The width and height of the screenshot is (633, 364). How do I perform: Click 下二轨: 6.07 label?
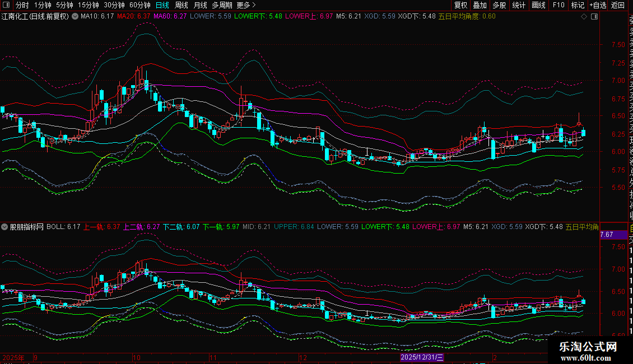pyautogui.click(x=181, y=227)
